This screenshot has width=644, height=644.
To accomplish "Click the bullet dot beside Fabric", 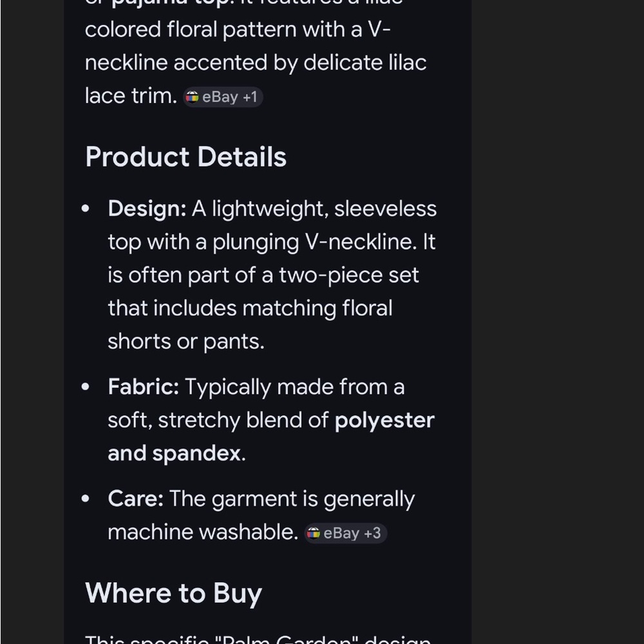I will pos(86,387).
